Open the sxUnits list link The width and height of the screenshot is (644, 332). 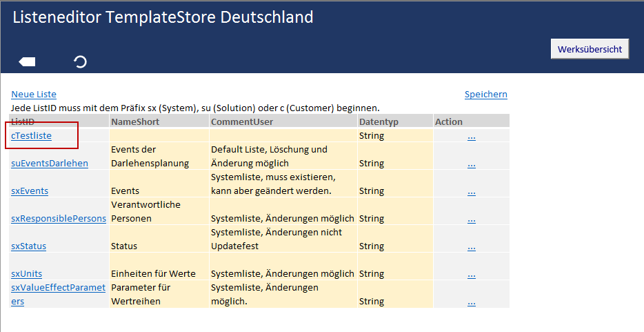[x=27, y=273]
